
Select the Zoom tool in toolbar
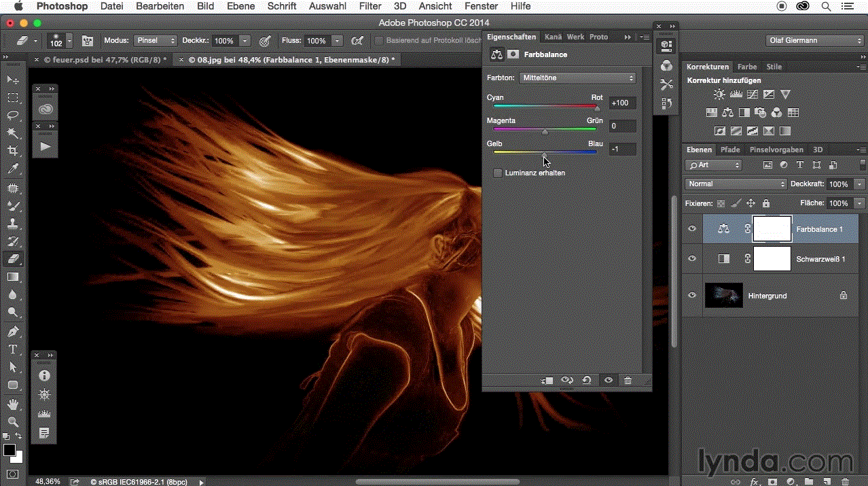pos(13,421)
